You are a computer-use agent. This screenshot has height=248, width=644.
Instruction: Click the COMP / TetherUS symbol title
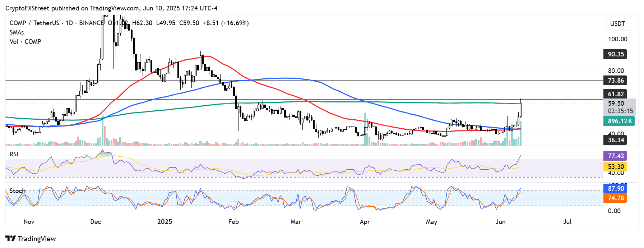tap(34, 23)
